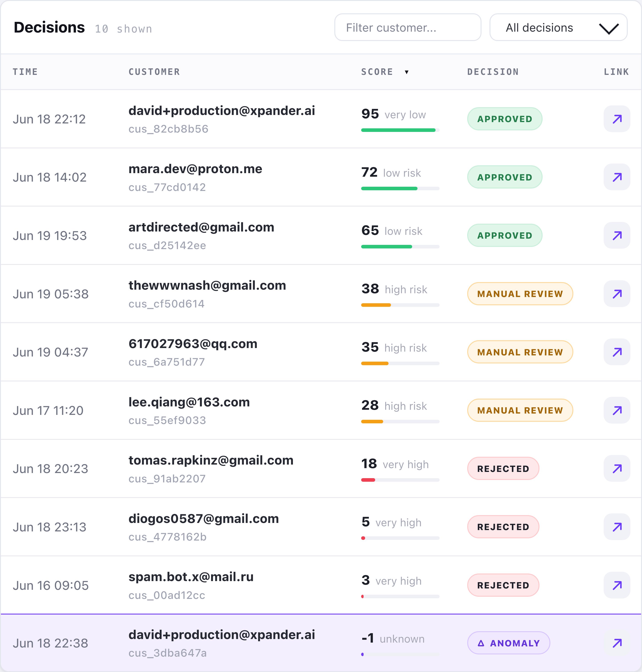The width and height of the screenshot is (642, 672).
Task: Select email lee.qiang@163.com
Action: (189, 402)
